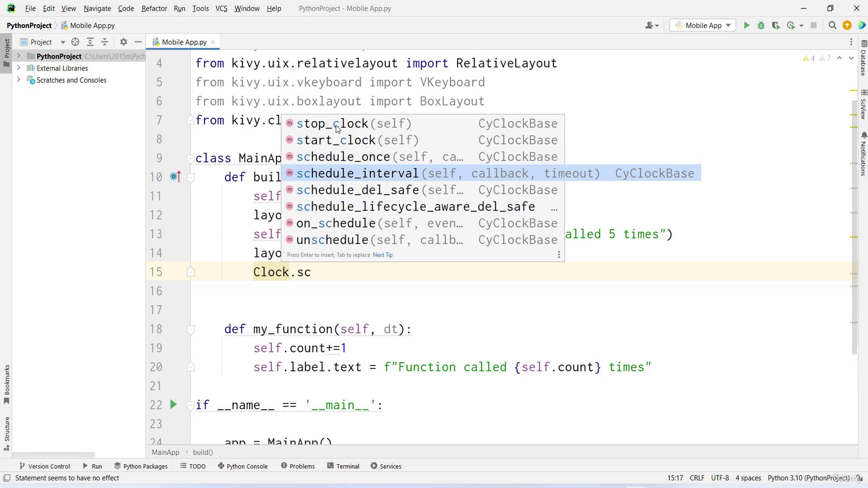The height and width of the screenshot is (488, 868).
Task: Open the Python Console tool window
Action: [x=242, y=466]
